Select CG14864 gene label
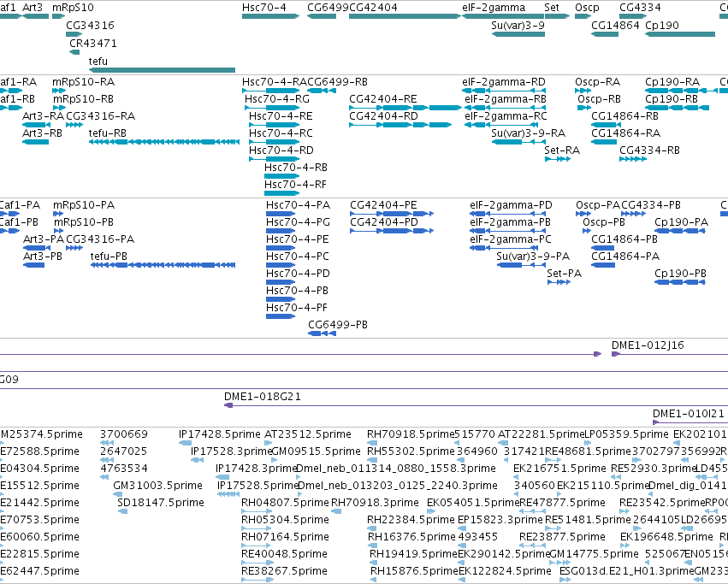This screenshot has width=728, height=584. (615, 25)
